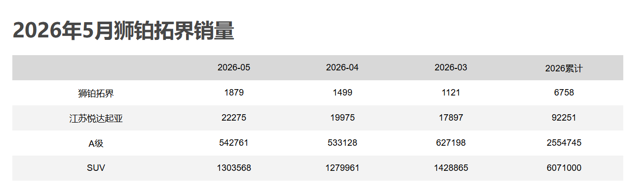Select the 2026-05 column header
The width and height of the screenshot is (644, 193).
click(x=234, y=67)
